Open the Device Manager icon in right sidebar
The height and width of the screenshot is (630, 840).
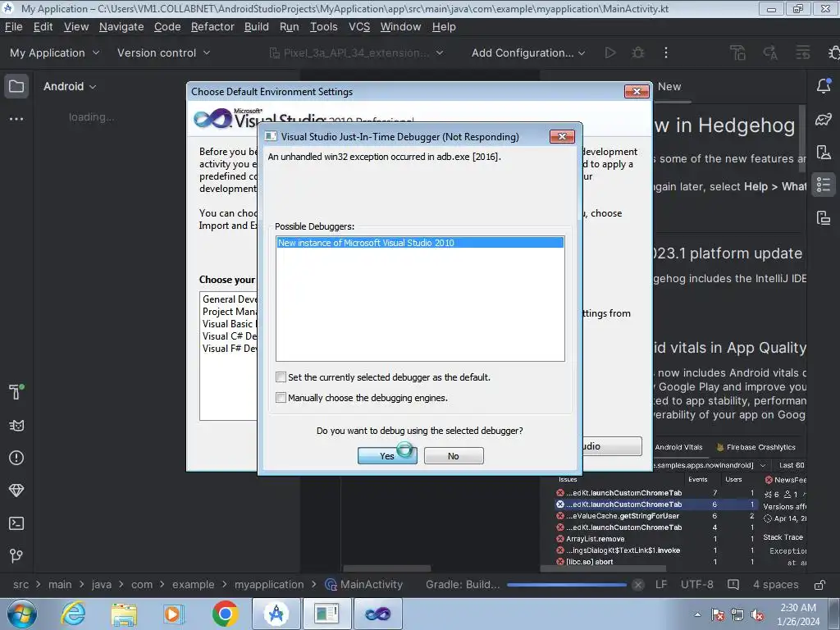coord(824,152)
